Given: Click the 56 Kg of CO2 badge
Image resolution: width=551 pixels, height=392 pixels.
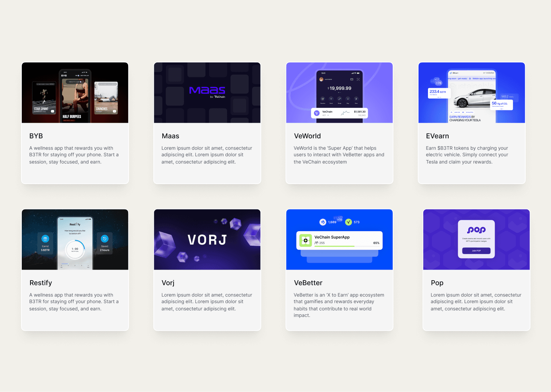Looking at the screenshot, I should (x=502, y=105).
